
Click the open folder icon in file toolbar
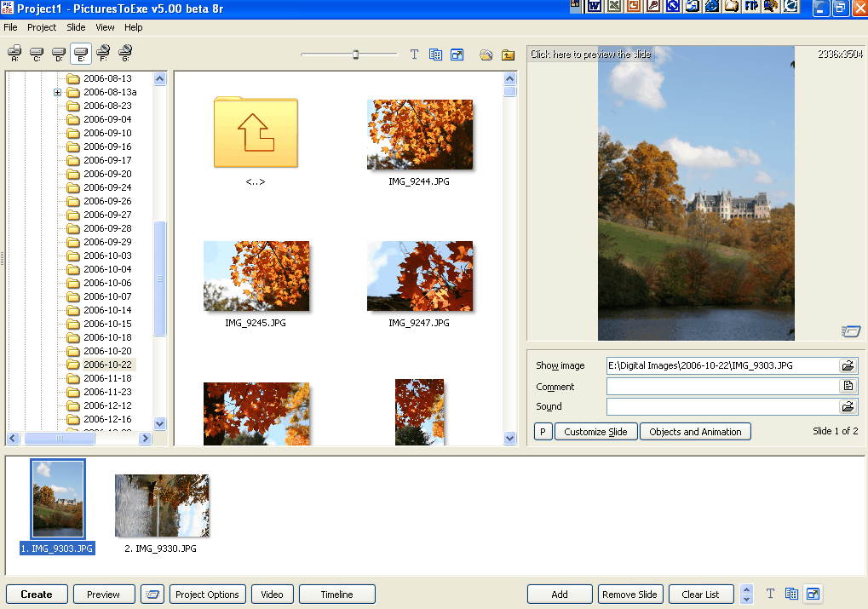tap(486, 55)
